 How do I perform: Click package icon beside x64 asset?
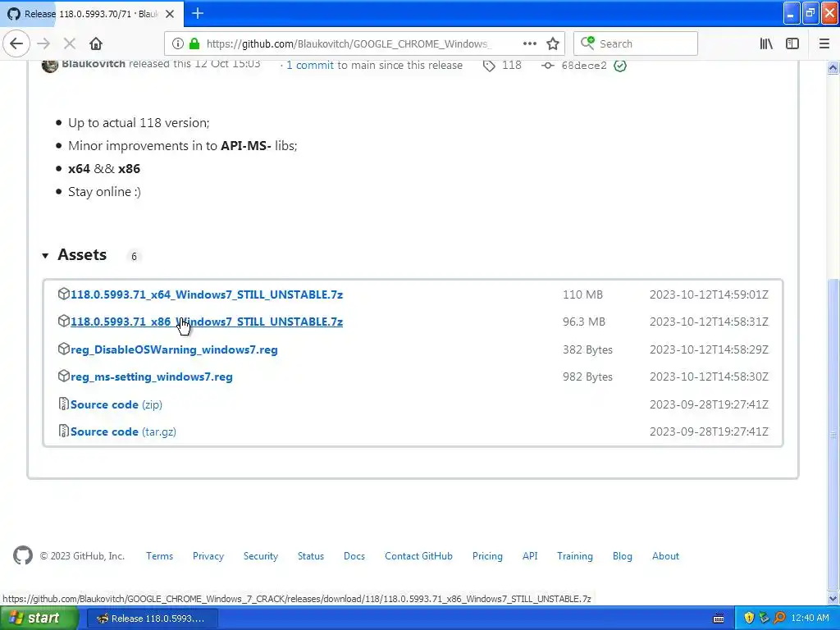[x=63, y=294]
